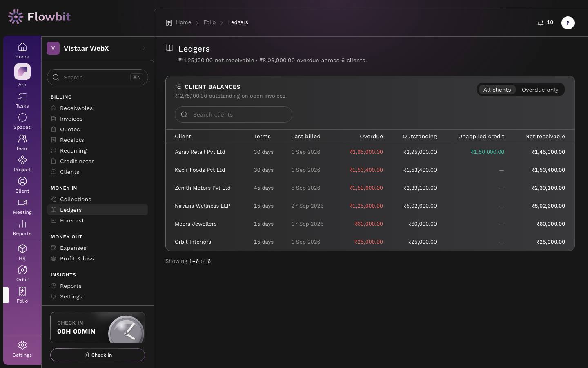This screenshot has width=588, height=368.
Task: Click the Overdue column header
Action: 371,137
